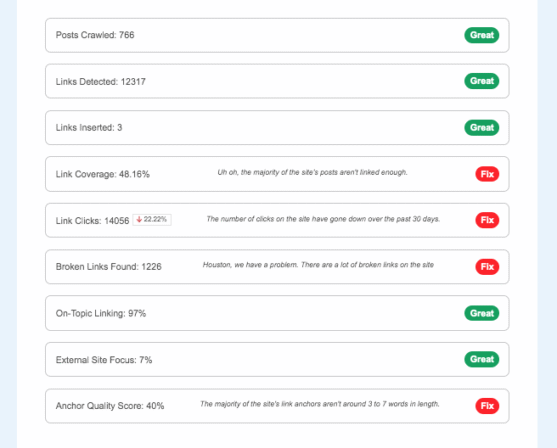Click the Great badge for Links Detected
The image size is (557, 448).
[x=481, y=81]
